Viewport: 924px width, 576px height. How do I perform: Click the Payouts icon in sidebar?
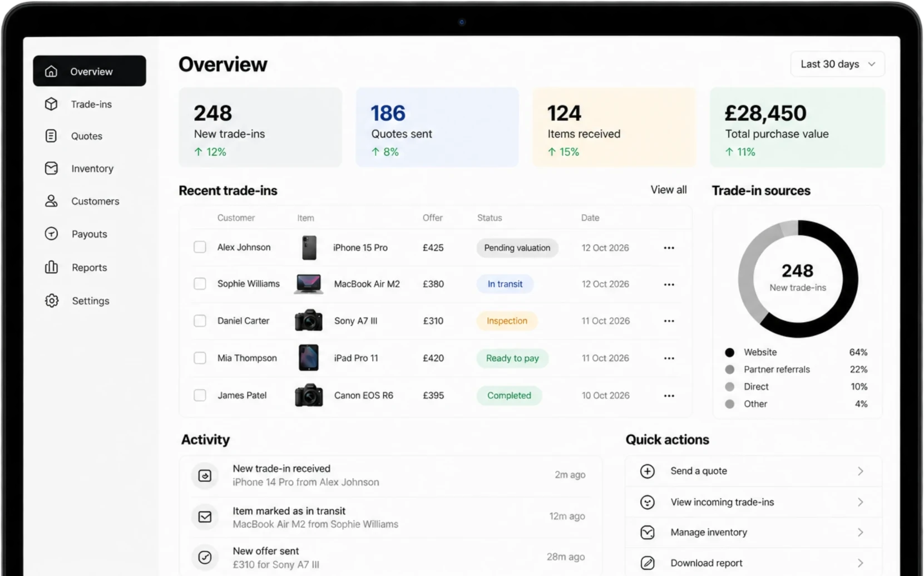(x=51, y=234)
